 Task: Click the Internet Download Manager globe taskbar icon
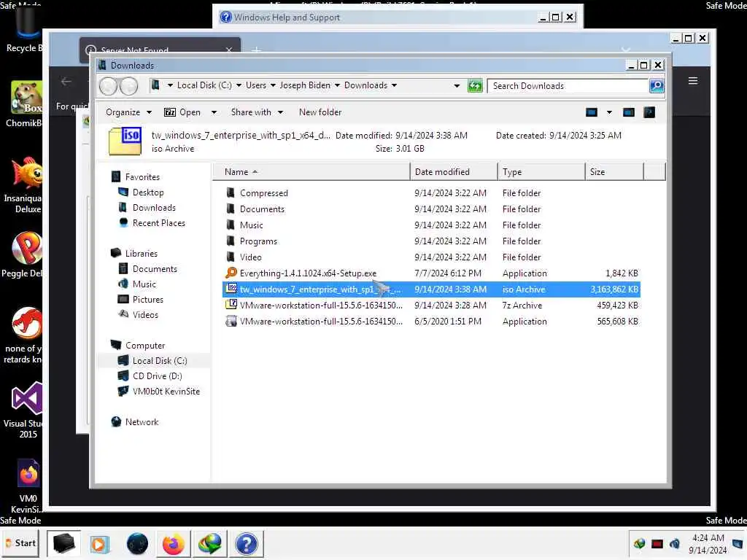pos(209,544)
